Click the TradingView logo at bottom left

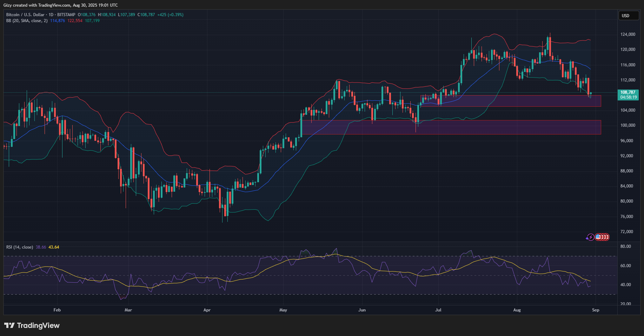click(x=32, y=325)
